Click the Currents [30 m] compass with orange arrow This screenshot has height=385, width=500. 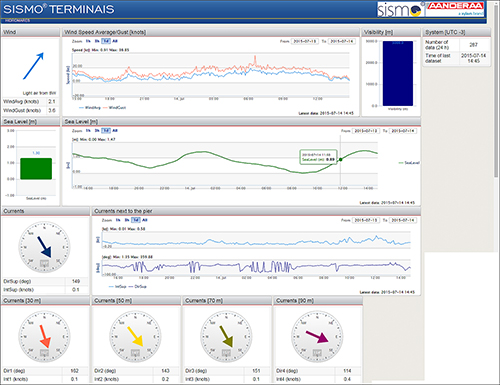(x=44, y=337)
